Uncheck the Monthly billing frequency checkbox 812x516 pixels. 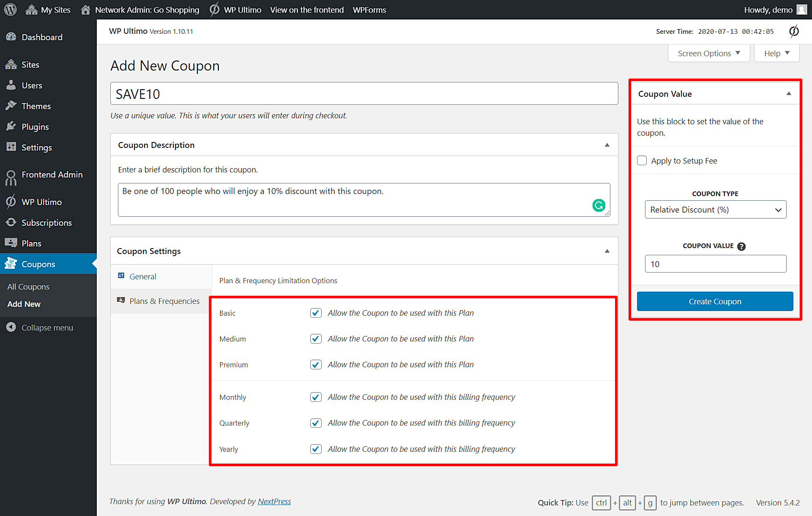point(316,397)
